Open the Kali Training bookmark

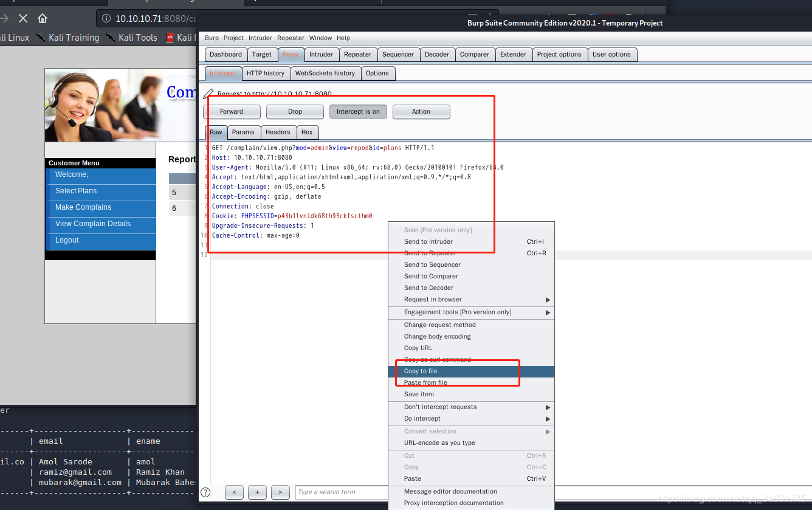tap(67, 38)
